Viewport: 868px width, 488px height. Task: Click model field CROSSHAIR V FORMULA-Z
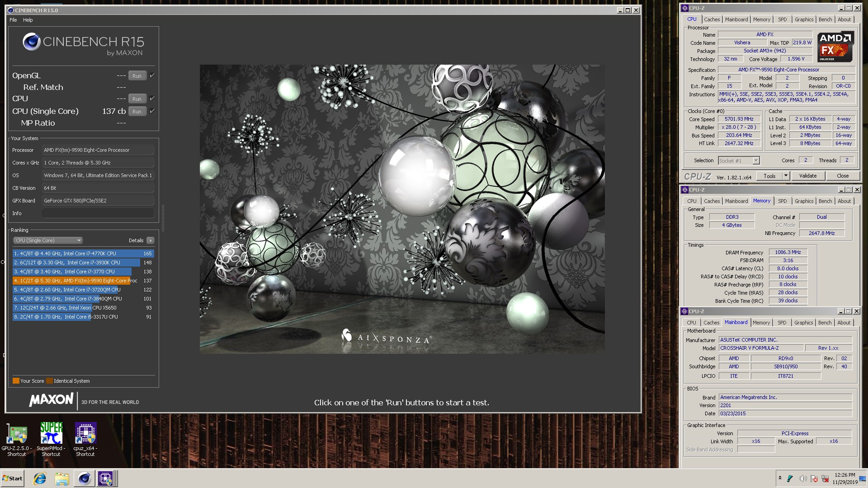[x=762, y=348]
